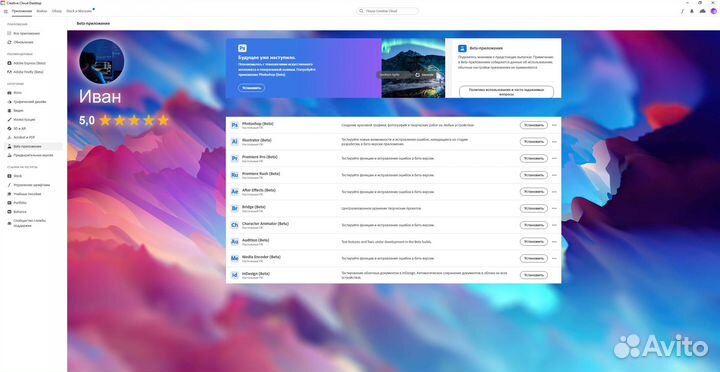Click the Beta apps card icon
The height and width of the screenshot is (372, 720).
(462, 48)
